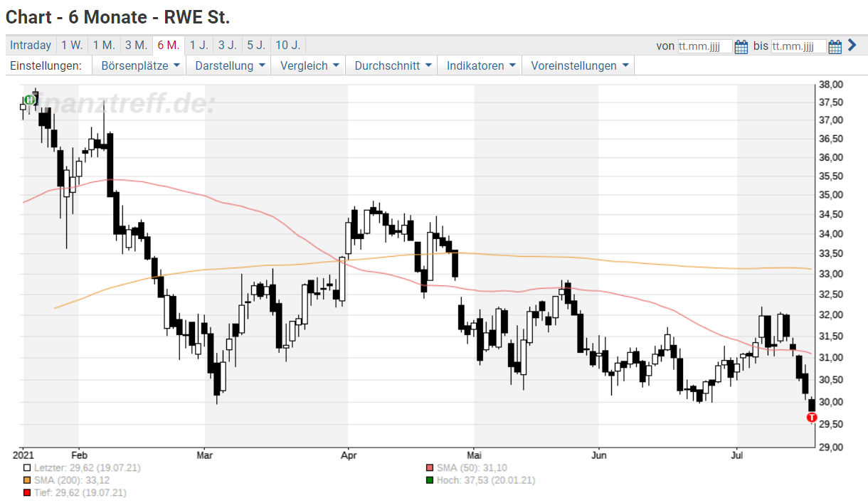The width and height of the screenshot is (868, 503).
Task: Apply the date range with the arrow button
Action: [x=852, y=46]
